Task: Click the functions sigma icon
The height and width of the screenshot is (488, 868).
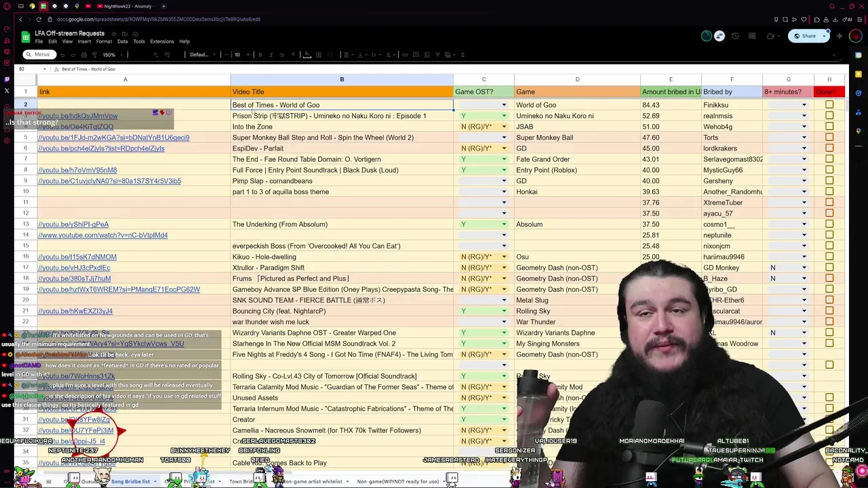Action: pyautogui.click(x=462, y=55)
